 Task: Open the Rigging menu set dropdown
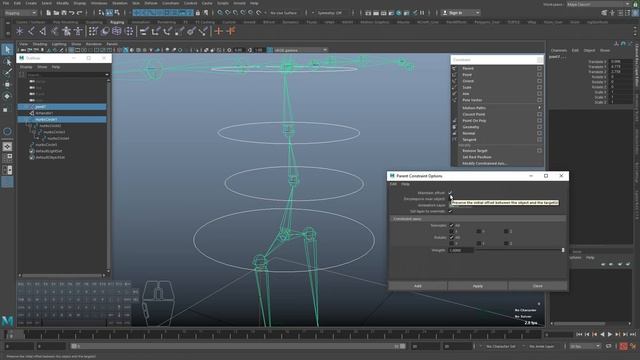[20, 13]
